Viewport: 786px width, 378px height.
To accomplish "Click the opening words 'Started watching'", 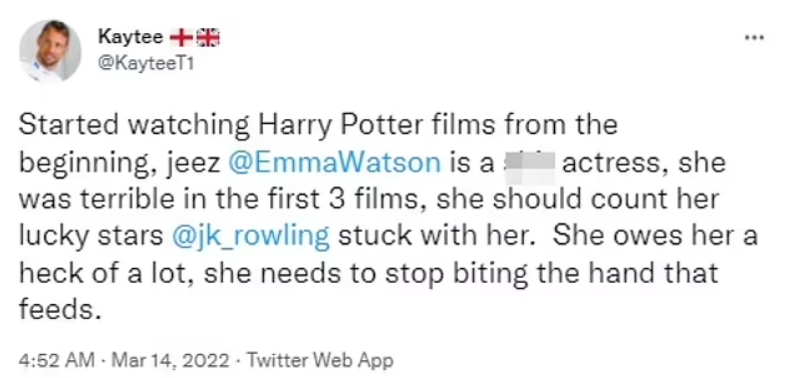I will 134,126.
